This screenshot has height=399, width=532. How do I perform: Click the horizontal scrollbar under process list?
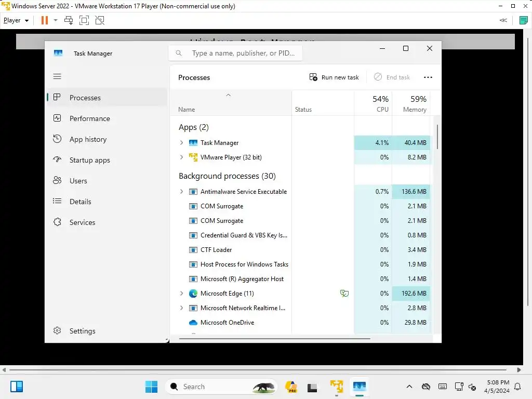(274, 338)
